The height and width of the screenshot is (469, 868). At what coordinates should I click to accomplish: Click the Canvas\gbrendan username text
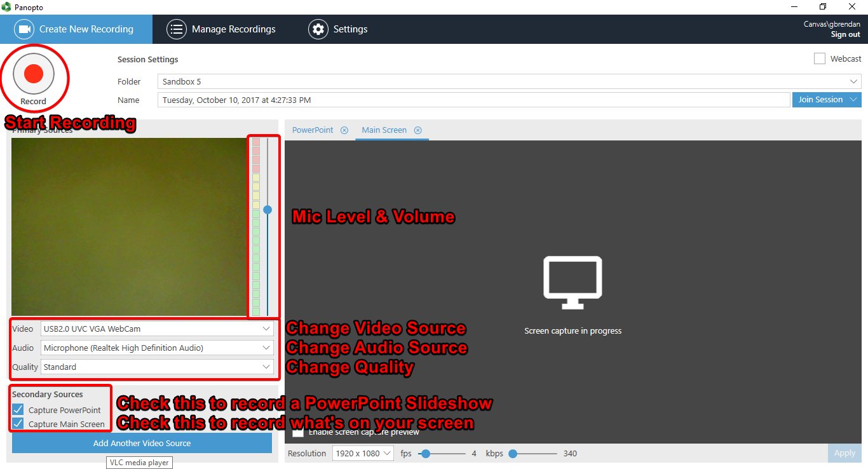coord(832,24)
